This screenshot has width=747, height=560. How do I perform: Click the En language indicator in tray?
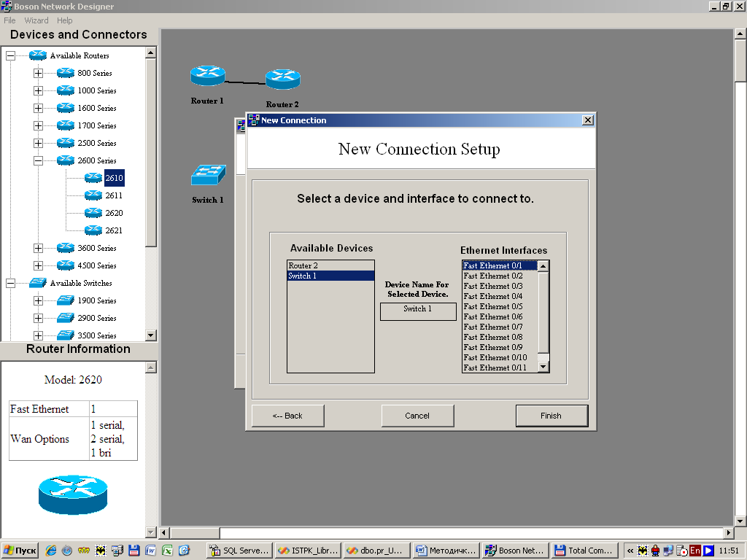(695, 551)
